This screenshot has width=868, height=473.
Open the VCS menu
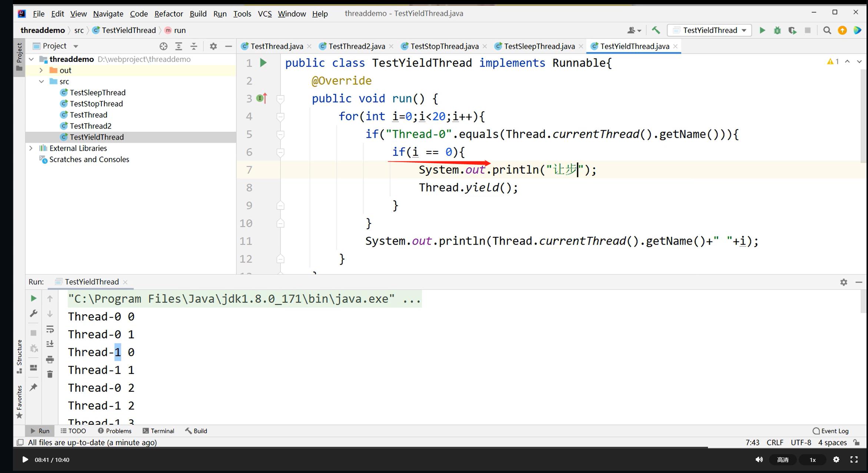coord(265,14)
